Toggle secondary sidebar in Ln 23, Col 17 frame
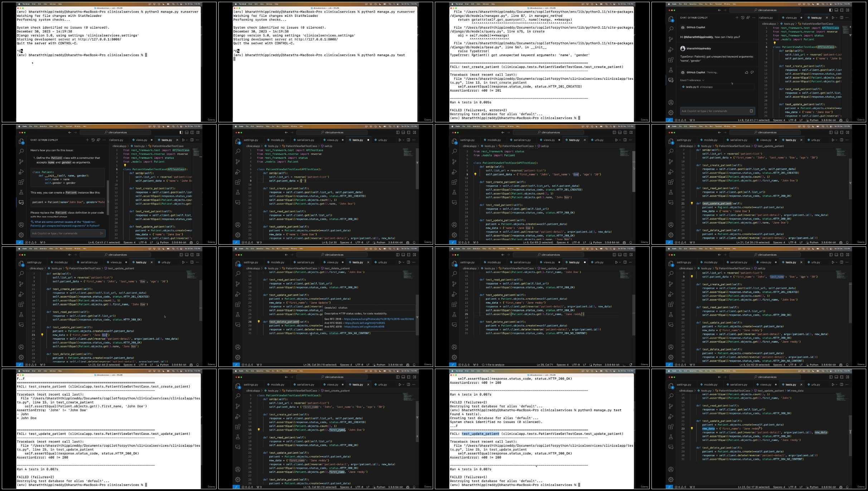868x491 pixels. [842, 377]
